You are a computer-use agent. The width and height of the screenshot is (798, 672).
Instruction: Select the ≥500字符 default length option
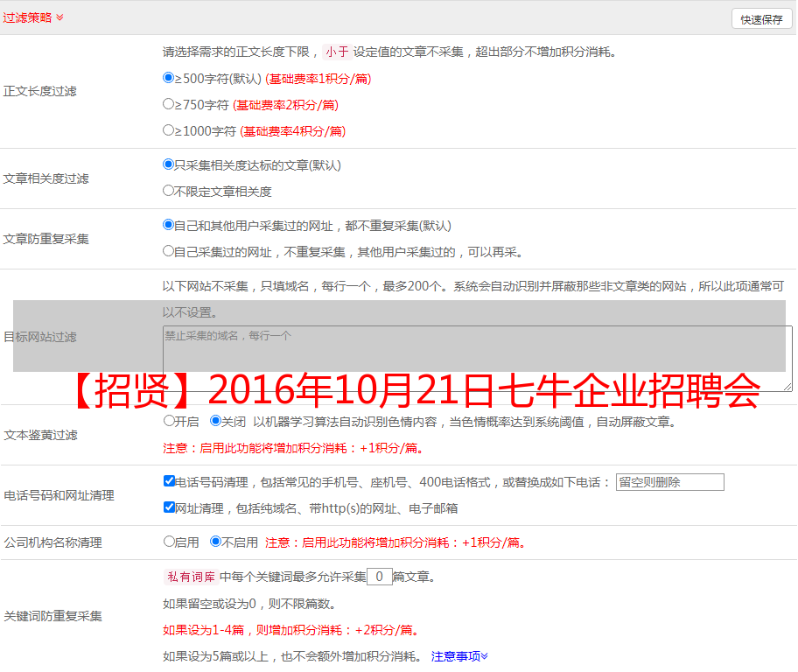(168, 77)
